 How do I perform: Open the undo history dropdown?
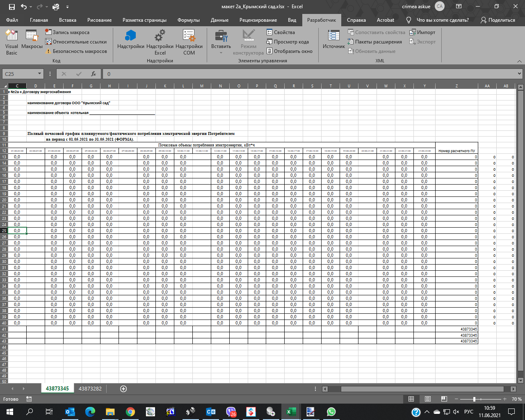tap(31, 7)
